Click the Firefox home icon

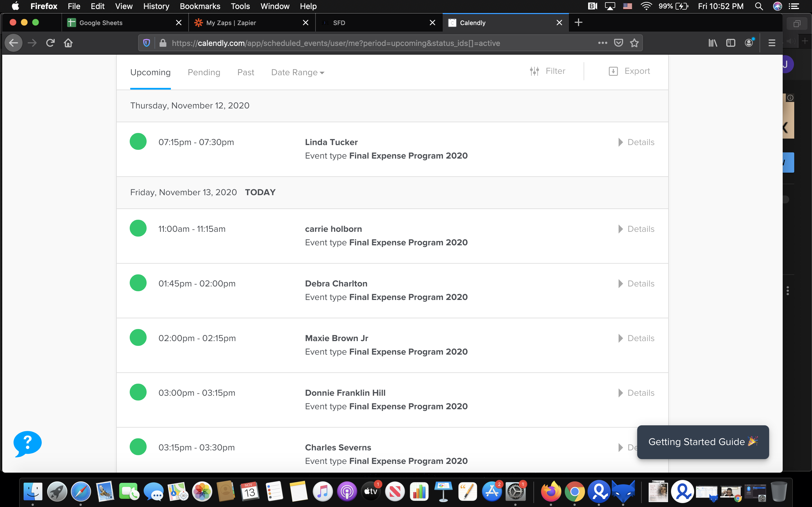(x=68, y=43)
